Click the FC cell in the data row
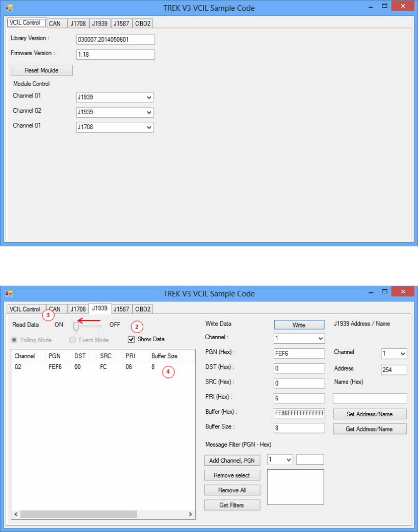418x532 pixels. pos(103,367)
